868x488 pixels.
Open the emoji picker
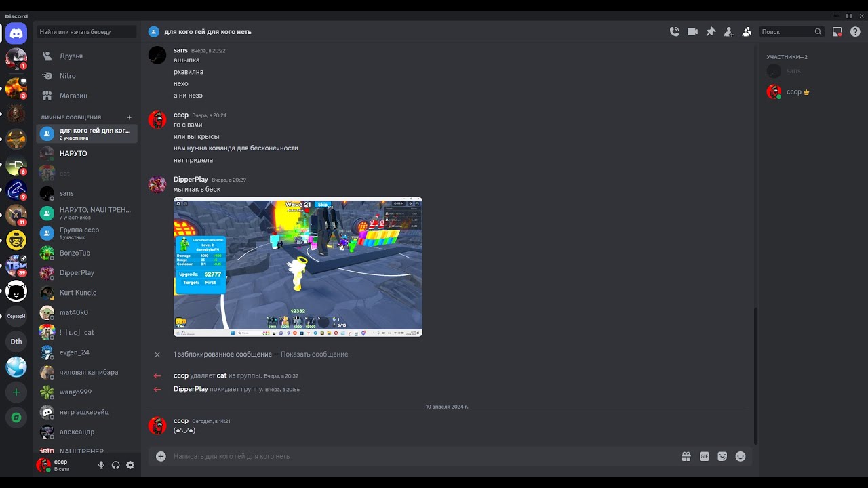[x=741, y=456]
